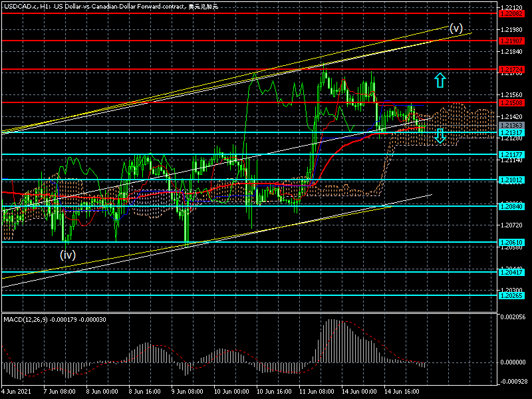Click the 8 Jun 00:00 time axis label
532x399 pixels.
[102, 391]
